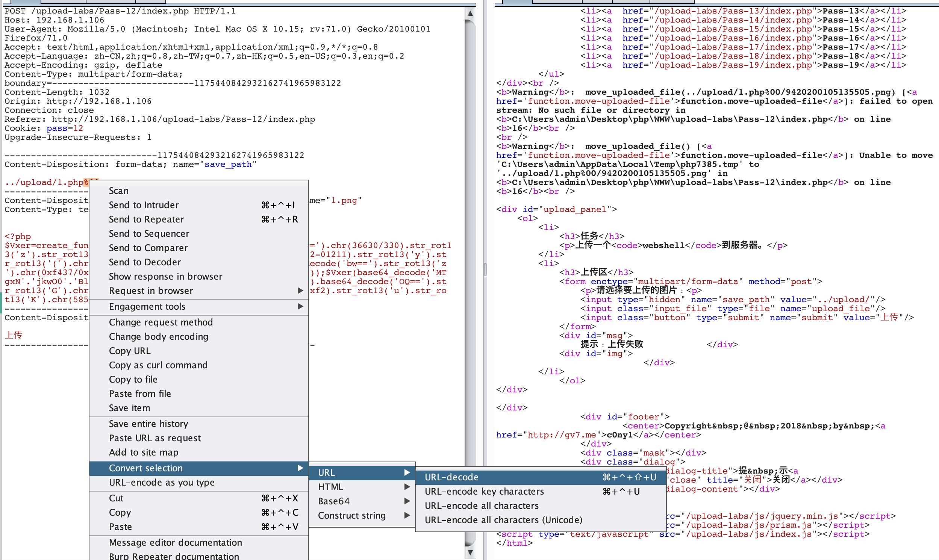This screenshot has width=939, height=560.
Task: Choose Cut in the context menu
Action: click(x=199, y=498)
